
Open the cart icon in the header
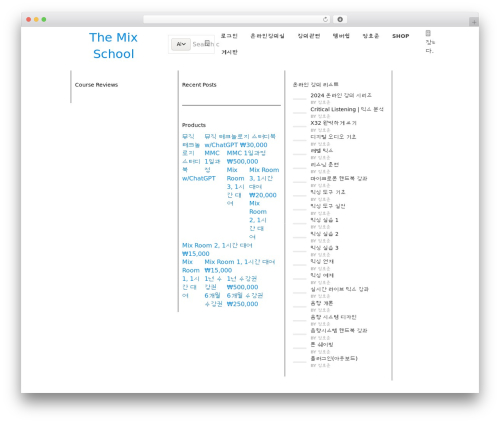(428, 33)
